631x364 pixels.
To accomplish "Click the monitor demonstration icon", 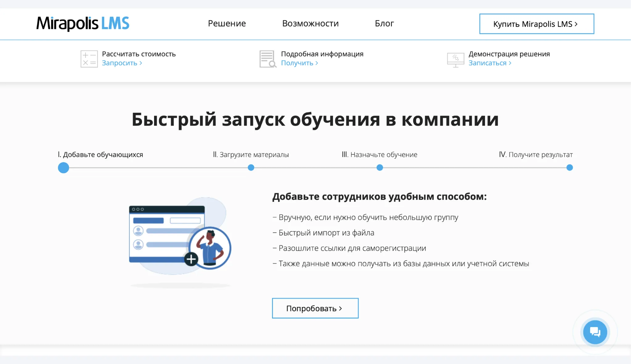I will pos(455,59).
